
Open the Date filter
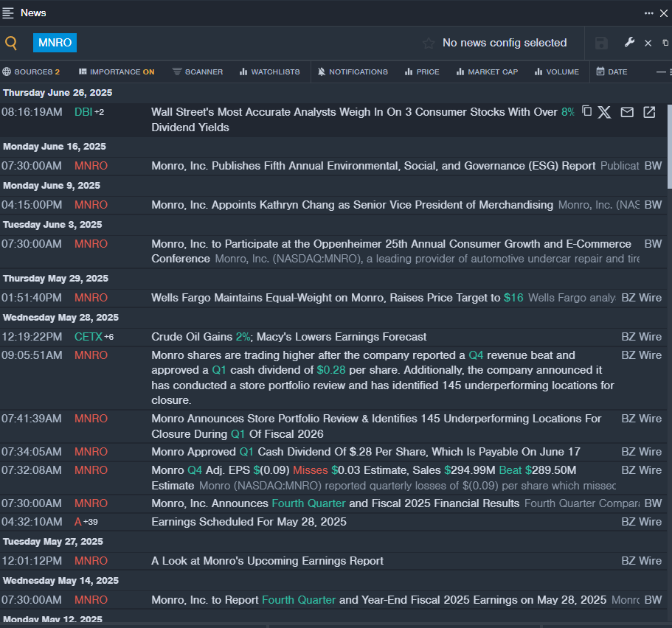click(612, 72)
